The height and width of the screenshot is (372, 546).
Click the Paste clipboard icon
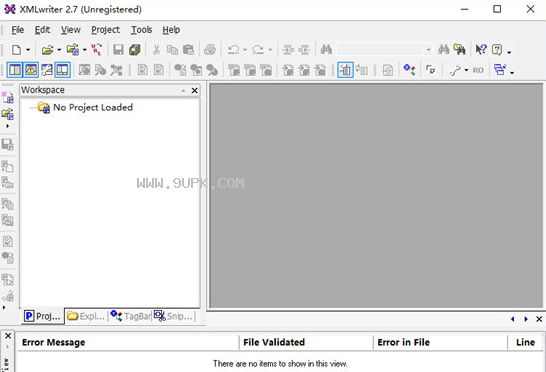coord(188,50)
